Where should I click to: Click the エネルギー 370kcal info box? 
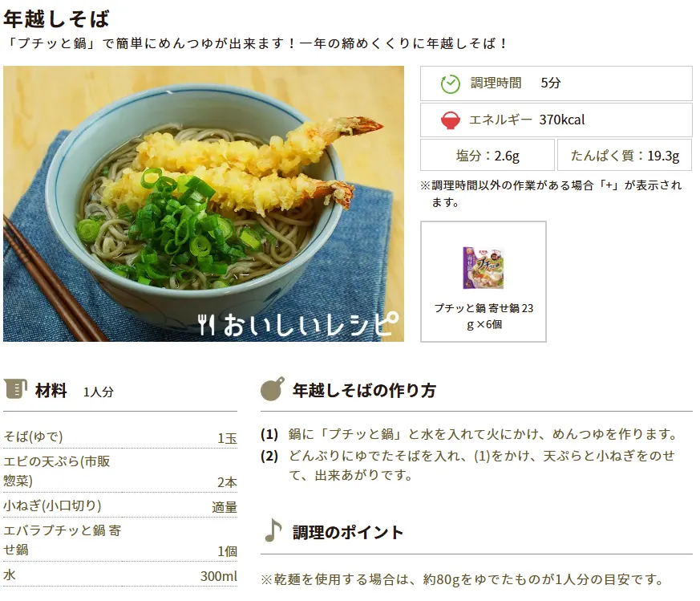click(x=556, y=120)
